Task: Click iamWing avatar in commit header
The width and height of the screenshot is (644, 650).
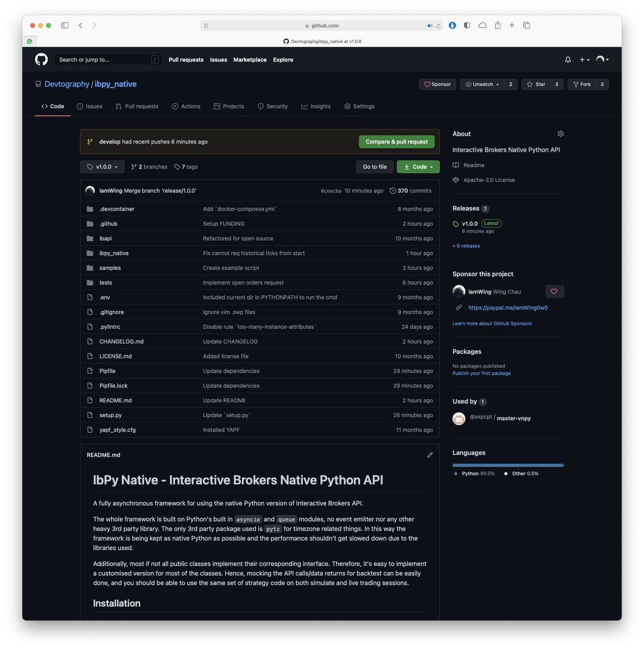Action: [x=90, y=191]
